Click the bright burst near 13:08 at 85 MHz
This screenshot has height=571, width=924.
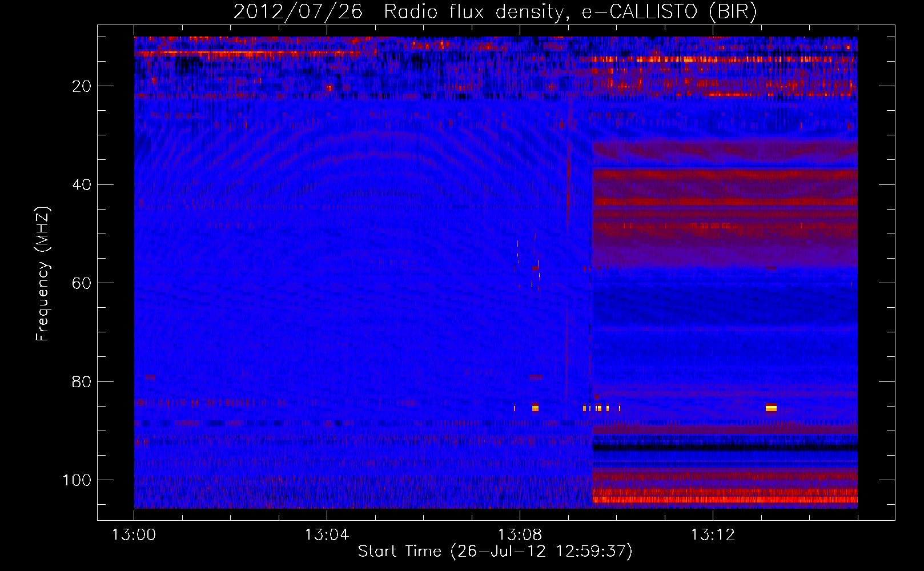(535, 407)
